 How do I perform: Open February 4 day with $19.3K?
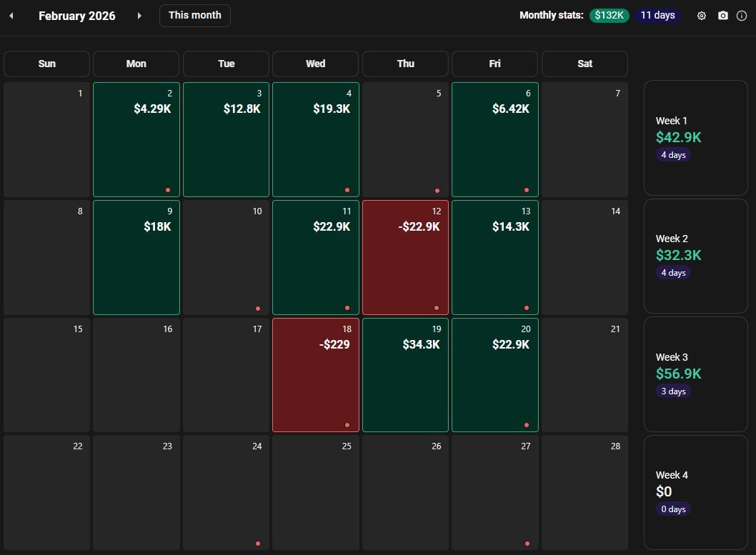316,139
